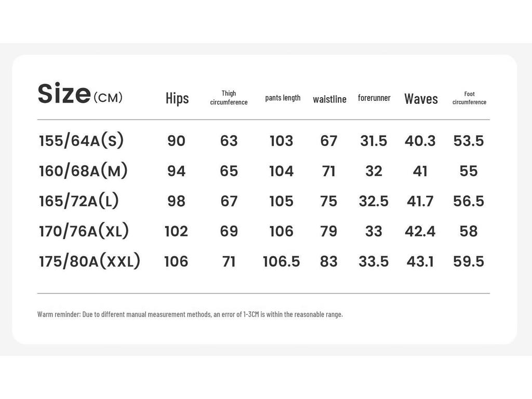Screen dimensions: 532x399
Task: Click the Size (CM) table title
Action: click(80, 95)
